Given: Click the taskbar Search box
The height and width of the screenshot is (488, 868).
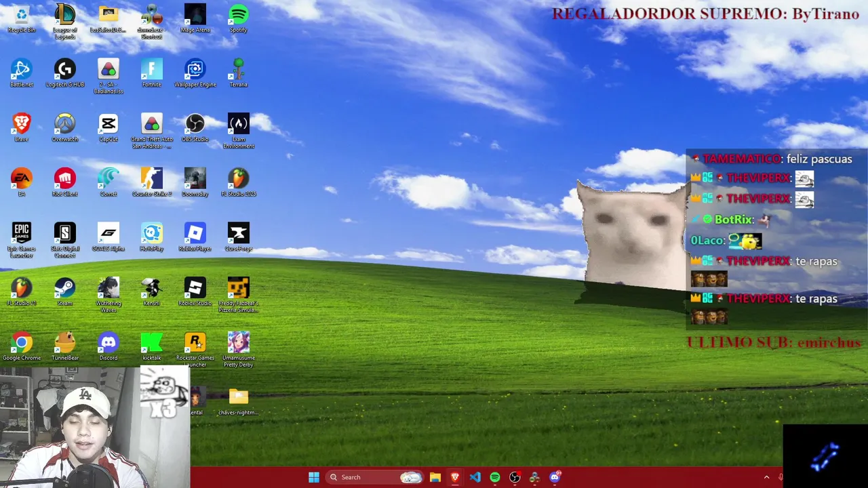Looking at the screenshot, I should click(375, 477).
